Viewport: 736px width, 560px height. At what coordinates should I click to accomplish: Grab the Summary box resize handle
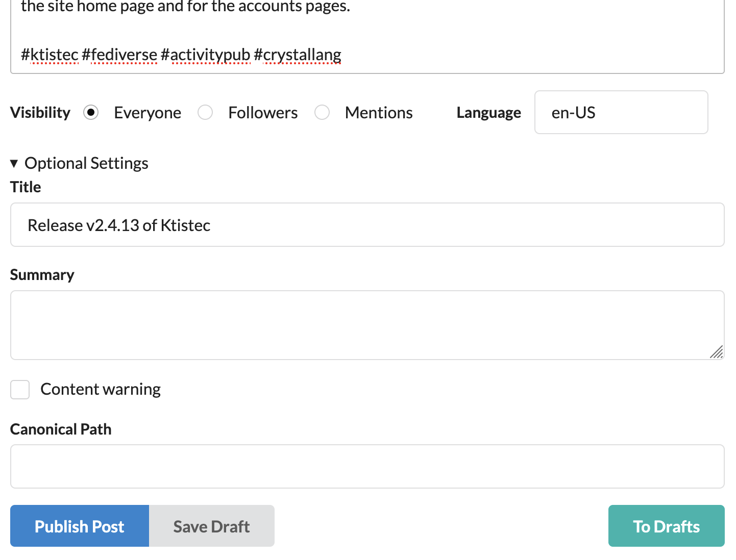click(717, 352)
